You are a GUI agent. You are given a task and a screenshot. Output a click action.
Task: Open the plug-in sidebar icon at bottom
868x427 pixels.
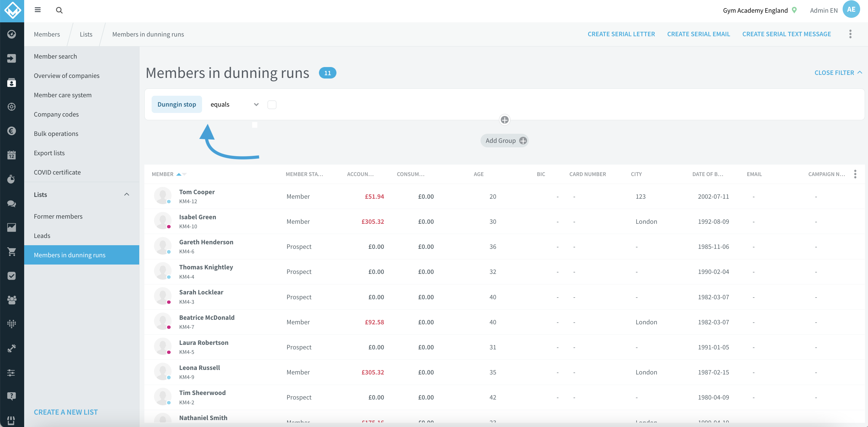(x=12, y=420)
